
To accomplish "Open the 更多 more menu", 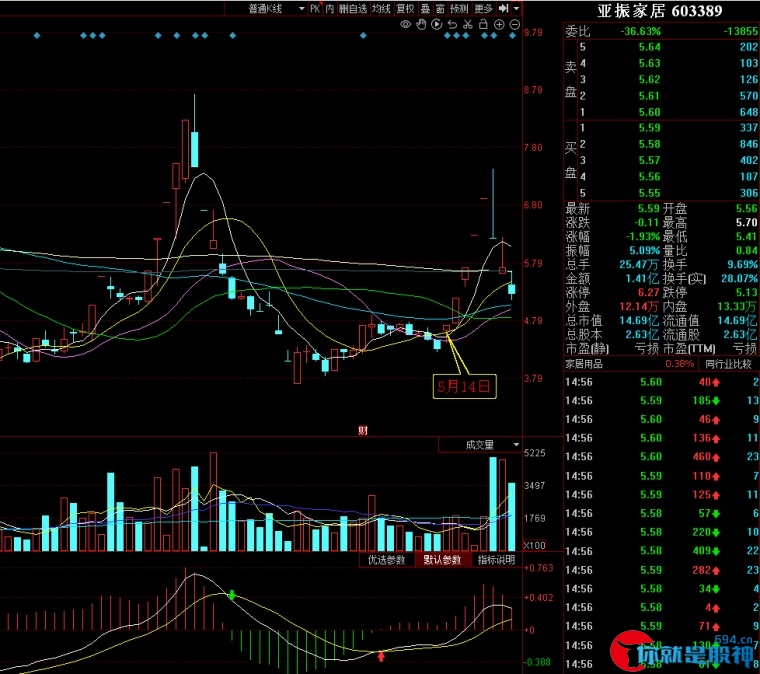I will click(x=483, y=8).
